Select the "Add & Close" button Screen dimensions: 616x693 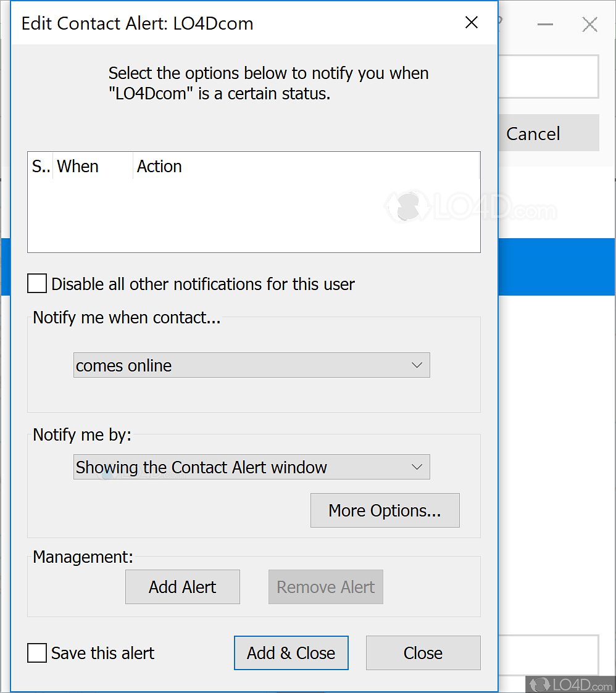(x=291, y=653)
